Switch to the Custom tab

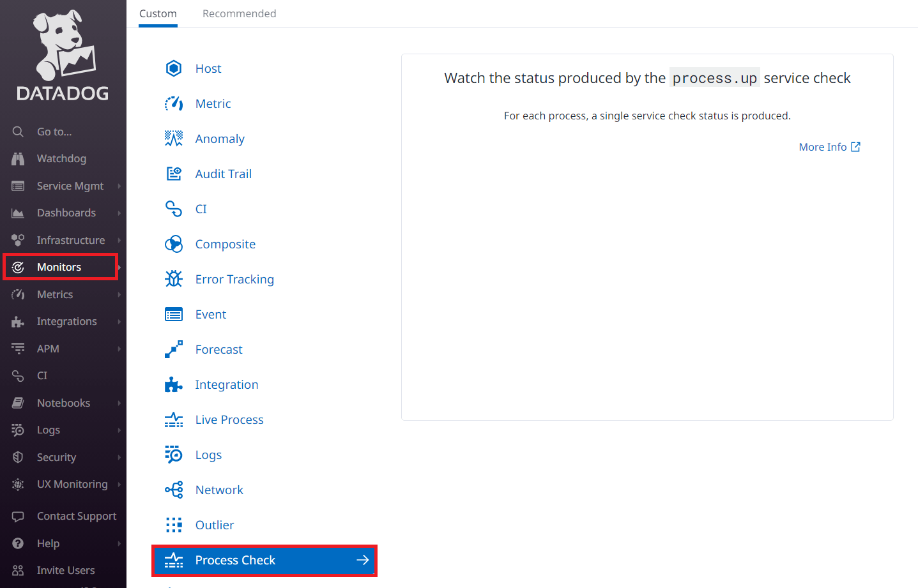(158, 13)
